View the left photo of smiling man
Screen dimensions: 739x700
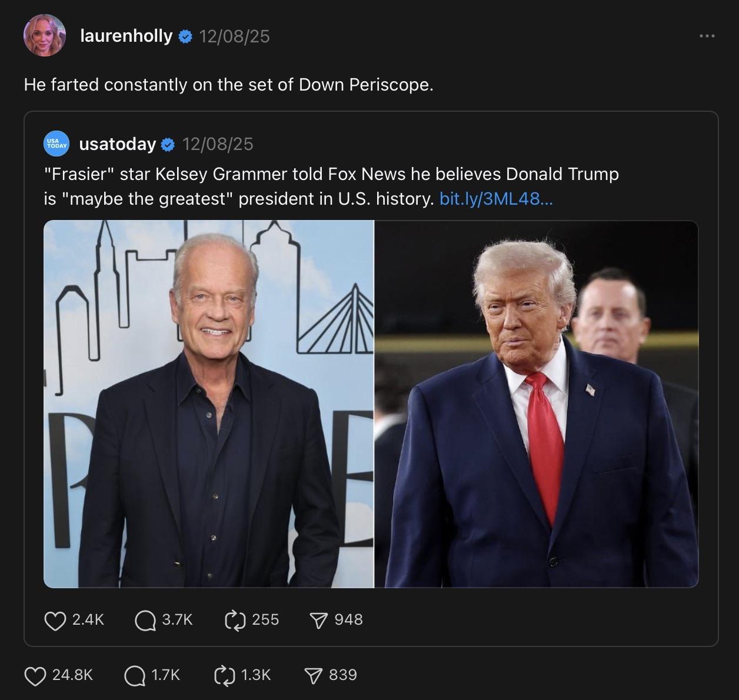pyautogui.click(x=209, y=404)
